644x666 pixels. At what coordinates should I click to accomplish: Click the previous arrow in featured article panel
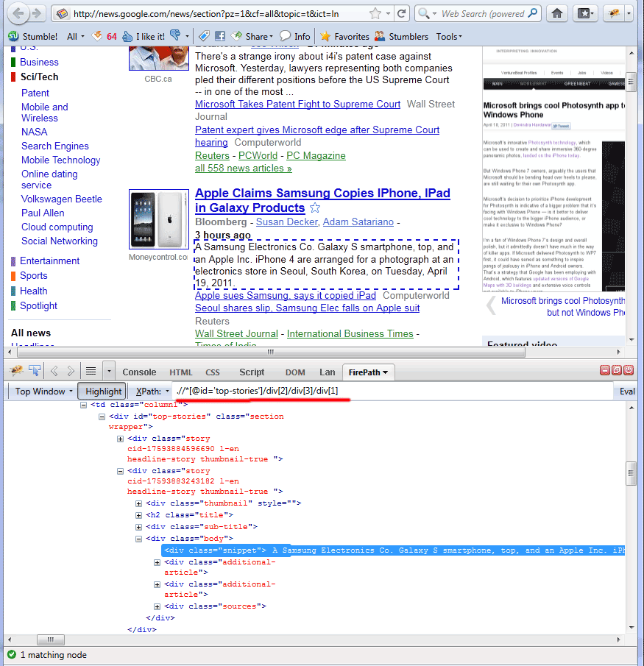[492, 305]
